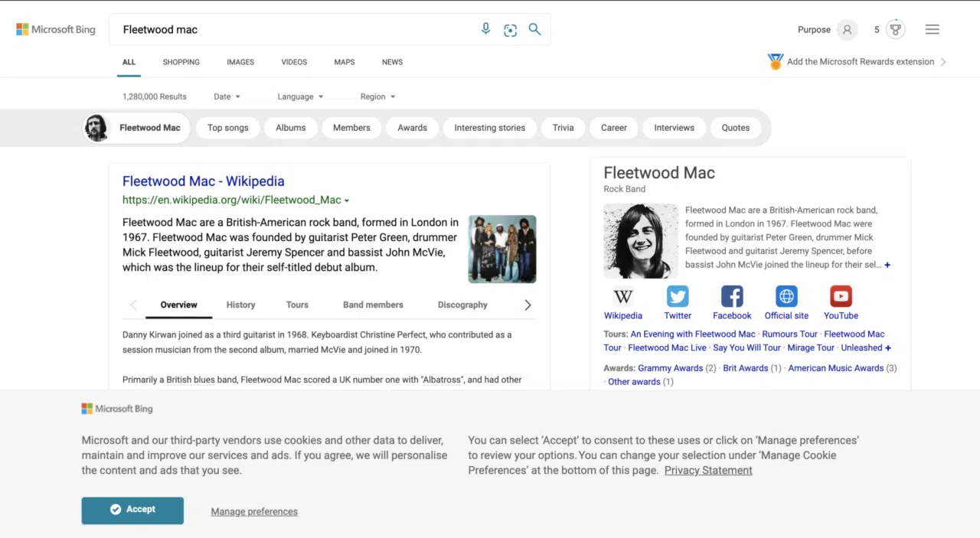Click the band photo thumbnail in result
Image resolution: width=980 pixels, height=538 pixels.
click(502, 249)
